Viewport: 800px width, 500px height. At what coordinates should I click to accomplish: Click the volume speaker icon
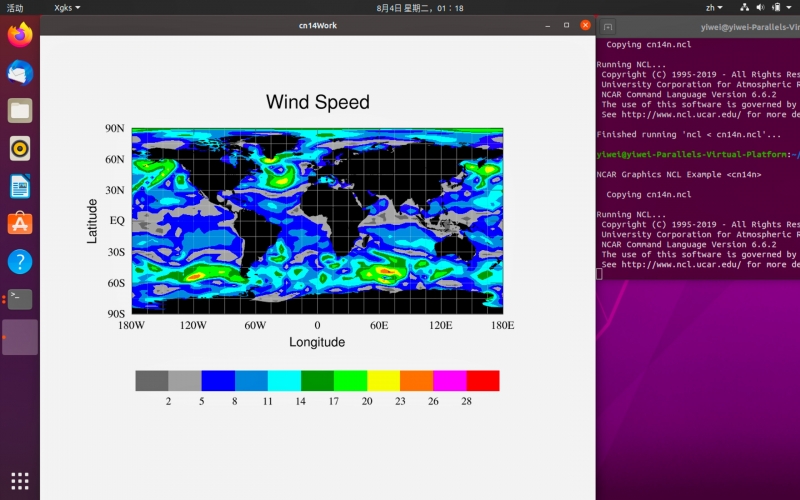point(759,7)
